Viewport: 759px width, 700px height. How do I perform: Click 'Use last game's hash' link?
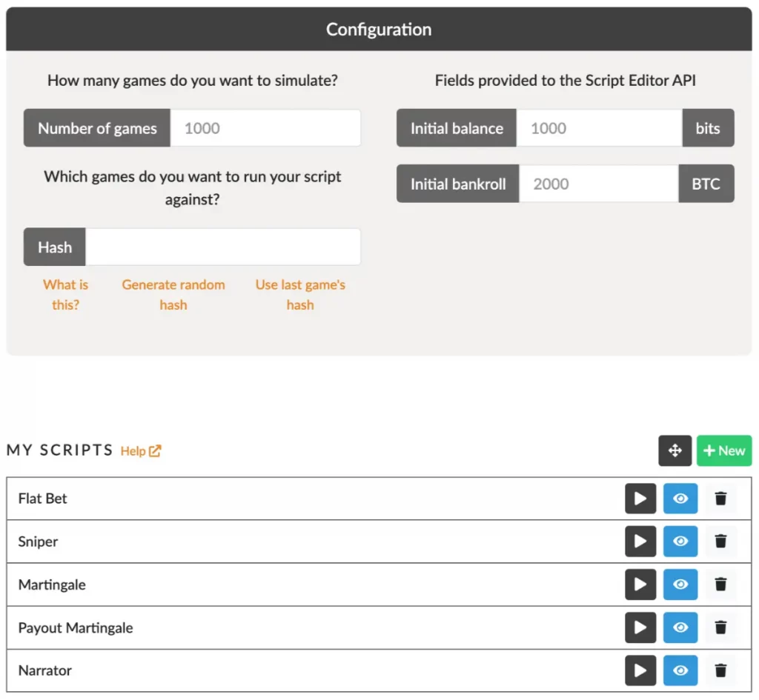300,295
